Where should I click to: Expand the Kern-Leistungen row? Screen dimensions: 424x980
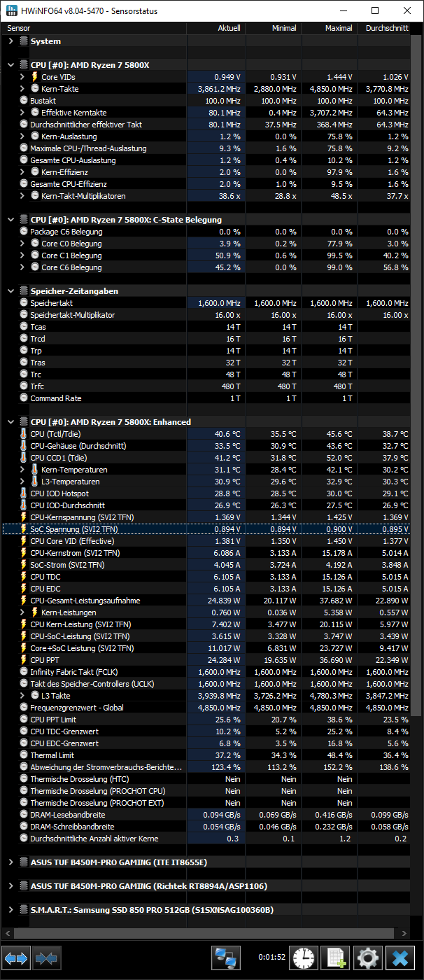[x=22, y=612]
